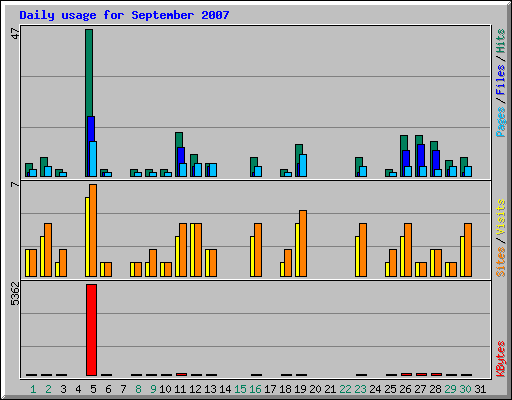The width and height of the screenshot is (512, 400).
Task: Click the "7" axis value of the Sites/Visits chart
Action: pyautogui.click(x=15, y=184)
